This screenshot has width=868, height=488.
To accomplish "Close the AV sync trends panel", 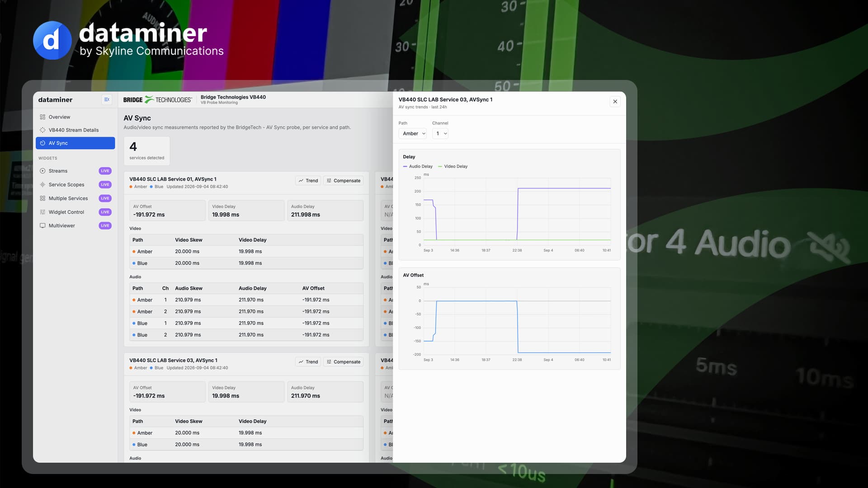I will coord(615,102).
